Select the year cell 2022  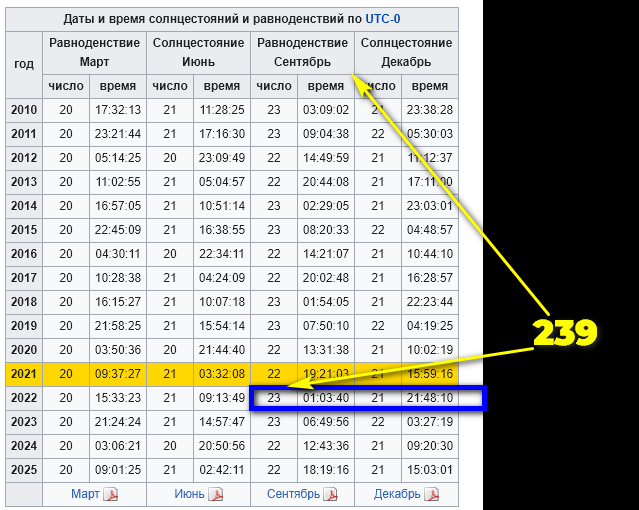24,398
